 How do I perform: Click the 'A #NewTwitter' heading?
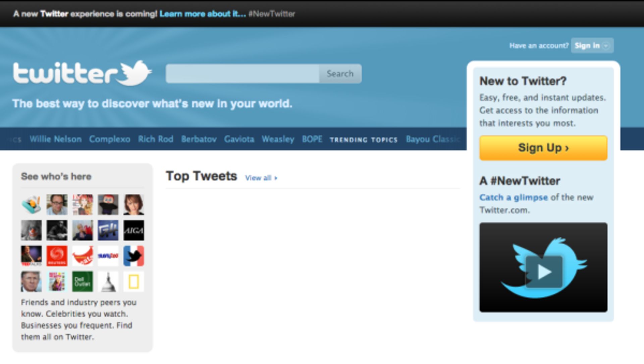click(520, 181)
